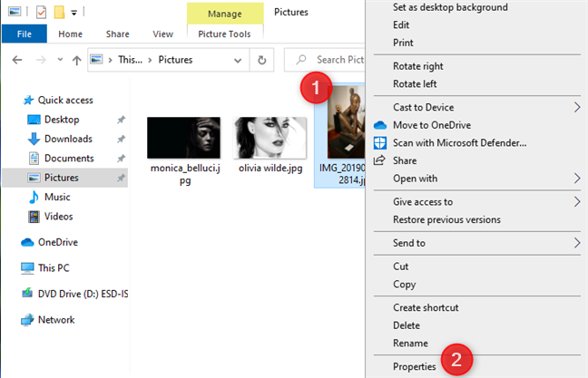The height and width of the screenshot is (378, 588).
Task: Switch to the View ribbon tab
Action: click(x=162, y=34)
